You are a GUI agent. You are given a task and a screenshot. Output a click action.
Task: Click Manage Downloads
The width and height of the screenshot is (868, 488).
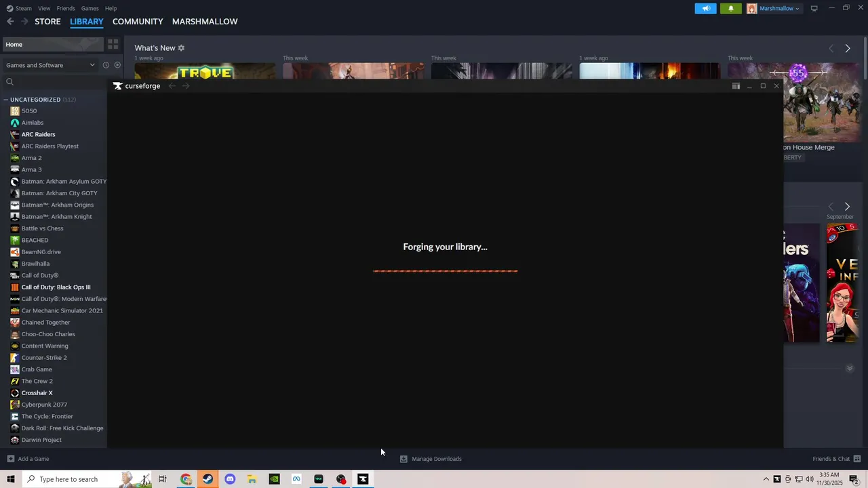(431, 459)
